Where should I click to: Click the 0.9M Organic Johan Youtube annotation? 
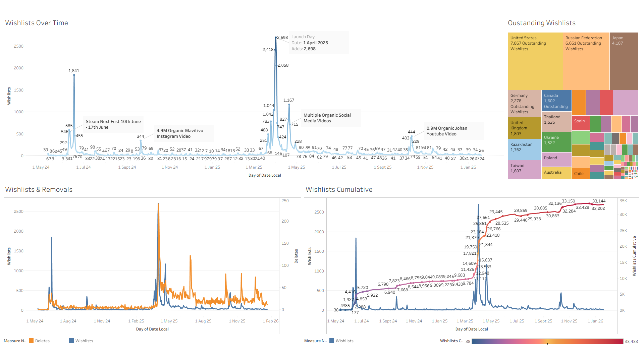click(x=453, y=131)
